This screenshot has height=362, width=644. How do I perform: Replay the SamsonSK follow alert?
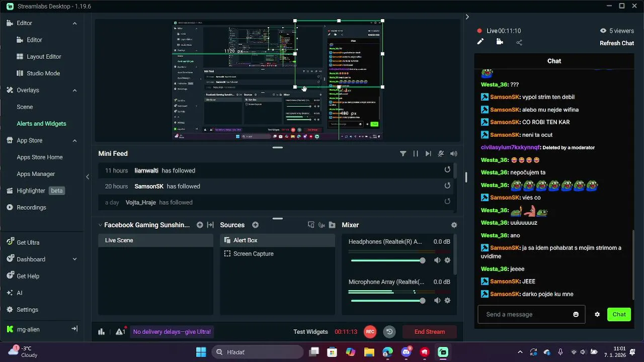click(x=447, y=186)
